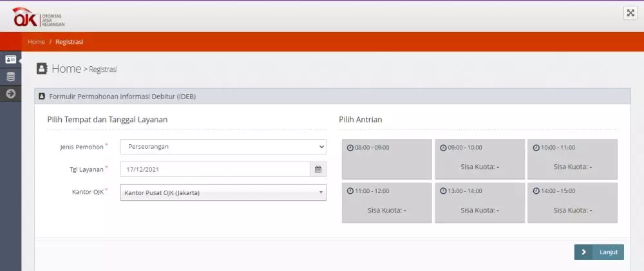Click the contact book icon beside Home heading
Screen dimensions: 644x271
(x=42, y=68)
